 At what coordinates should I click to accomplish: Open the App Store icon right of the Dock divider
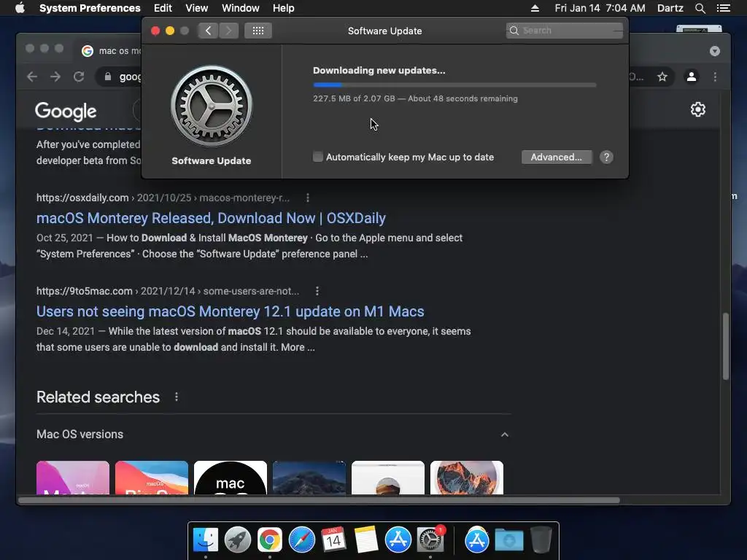[477, 540]
